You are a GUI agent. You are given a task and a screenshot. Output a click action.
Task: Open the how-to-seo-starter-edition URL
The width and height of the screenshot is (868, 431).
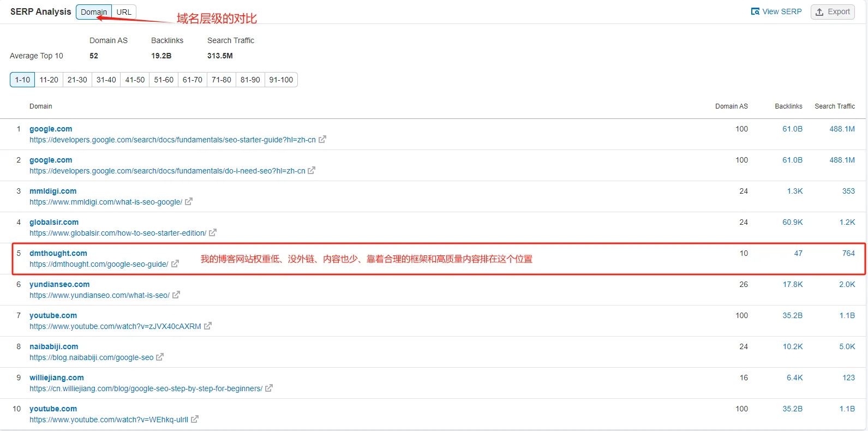(x=118, y=233)
